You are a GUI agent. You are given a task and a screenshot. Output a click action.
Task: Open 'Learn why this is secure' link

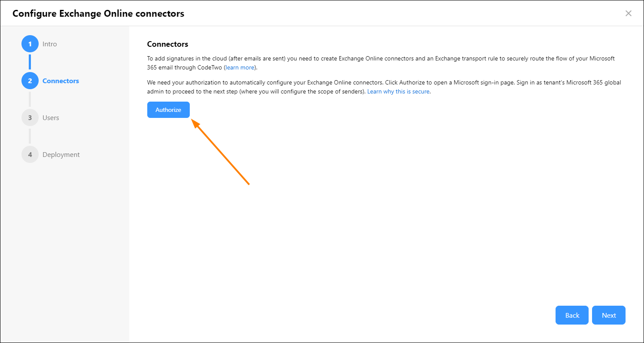coord(398,91)
